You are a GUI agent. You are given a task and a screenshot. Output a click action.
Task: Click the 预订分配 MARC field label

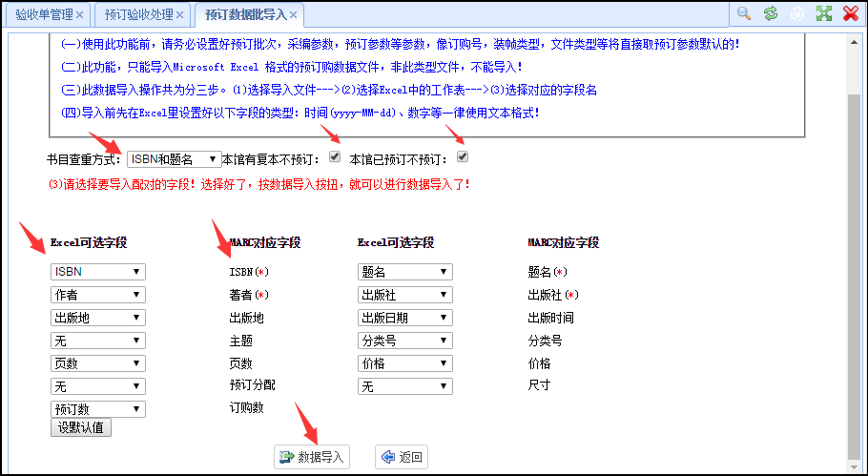tap(253, 384)
